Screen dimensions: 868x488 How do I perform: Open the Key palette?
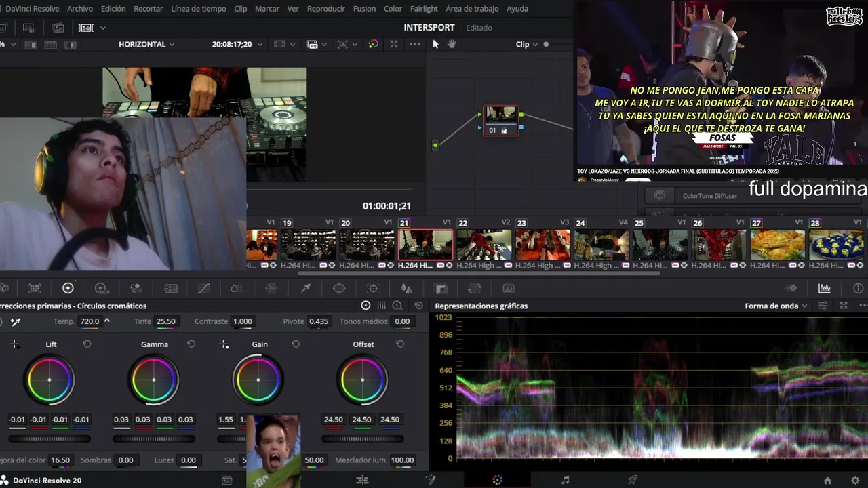(x=441, y=288)
